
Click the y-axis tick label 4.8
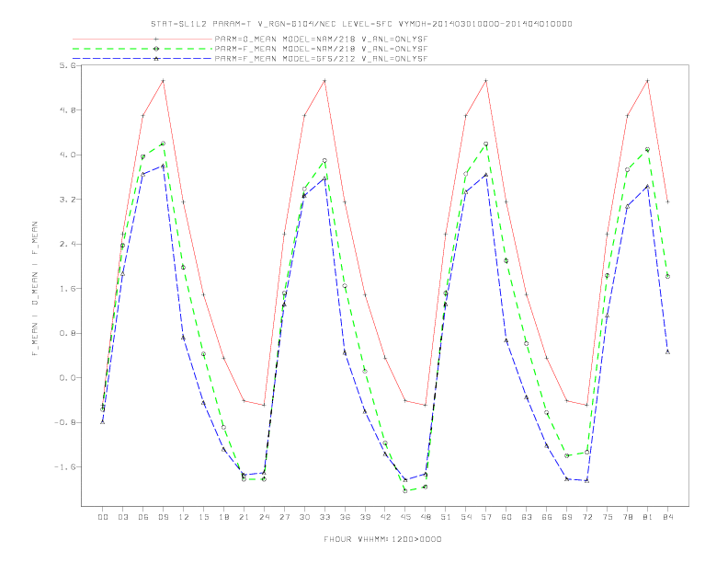pyautogui.click(x=67, y=110)
